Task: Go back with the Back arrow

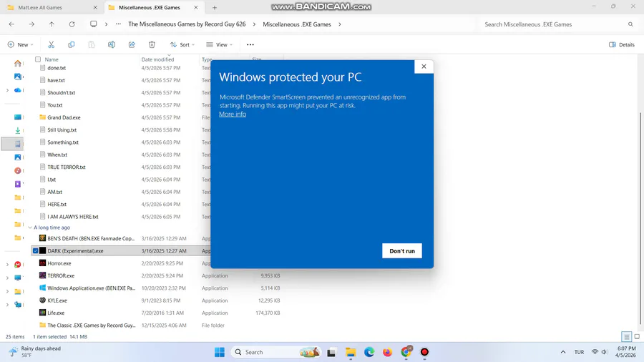Action: [11, 24]
